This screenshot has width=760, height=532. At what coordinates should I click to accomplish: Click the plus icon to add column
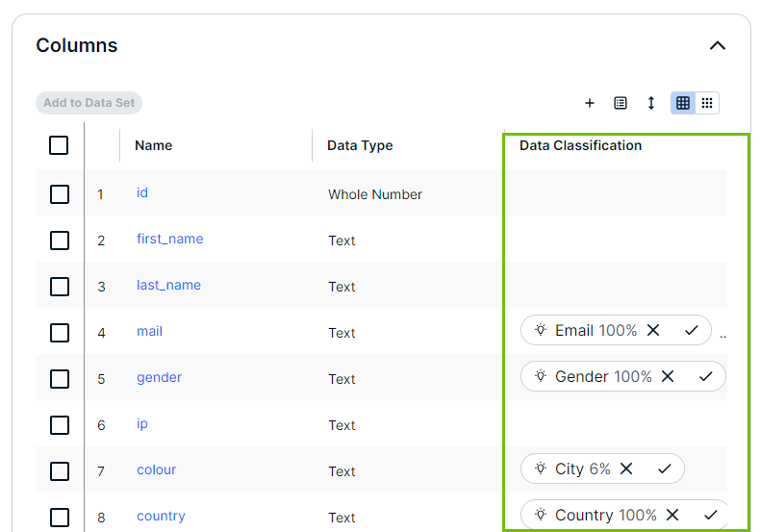click(x=590, y=103)
